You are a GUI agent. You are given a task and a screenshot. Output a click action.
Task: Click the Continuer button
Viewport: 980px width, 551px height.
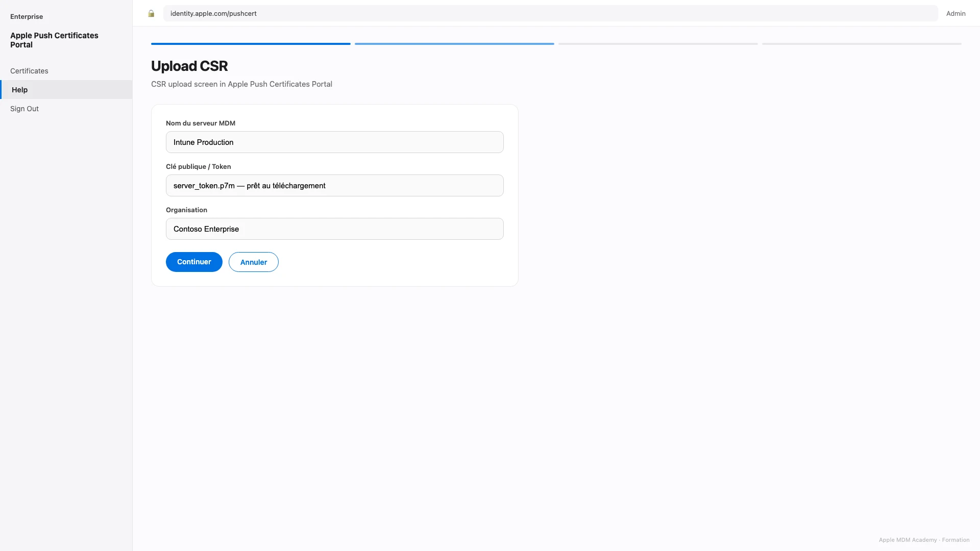194,262
